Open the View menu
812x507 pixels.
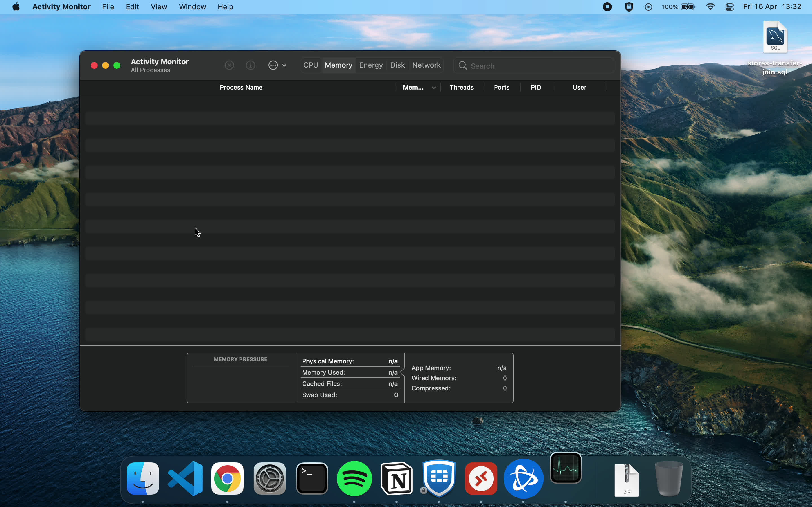(159, 7)
